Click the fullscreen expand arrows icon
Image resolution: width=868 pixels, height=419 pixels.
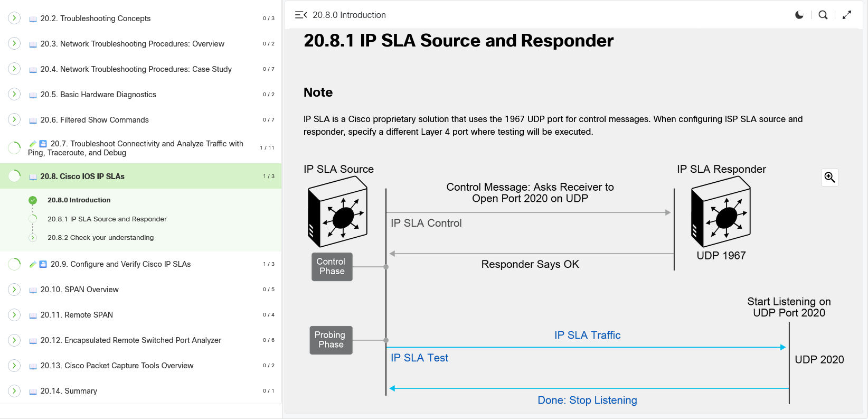847,15
